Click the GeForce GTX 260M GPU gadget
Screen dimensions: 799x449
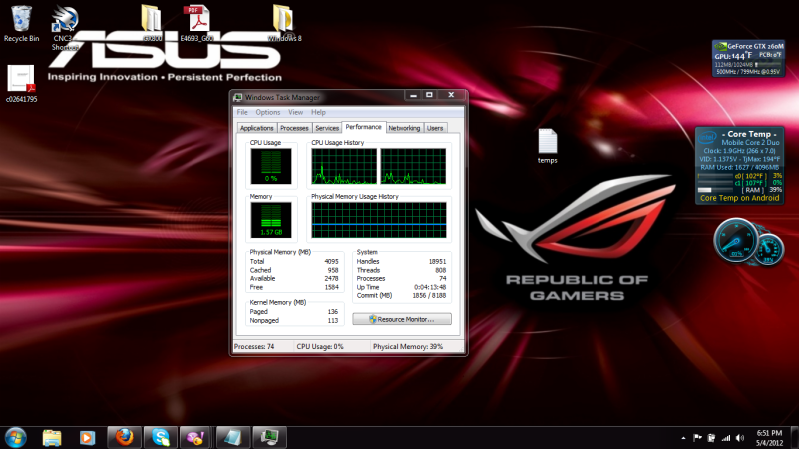pyautogui.click(x=748, y=59)
